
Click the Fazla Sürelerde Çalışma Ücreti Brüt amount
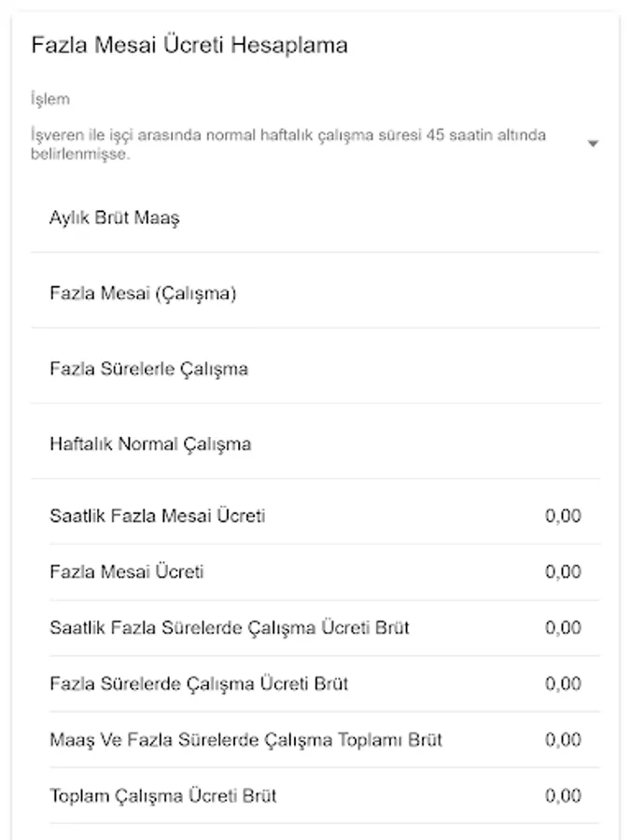click(563, 683)
